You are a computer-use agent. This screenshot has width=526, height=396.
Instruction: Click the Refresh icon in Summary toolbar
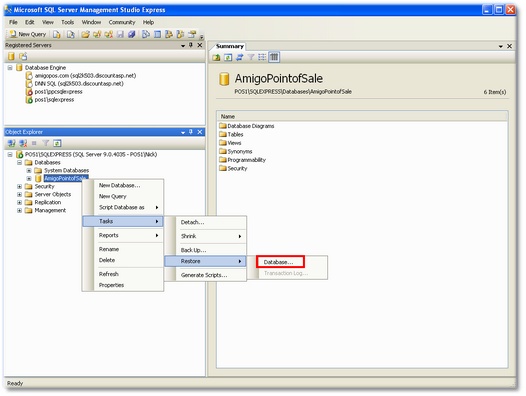(x=228, y=57)
